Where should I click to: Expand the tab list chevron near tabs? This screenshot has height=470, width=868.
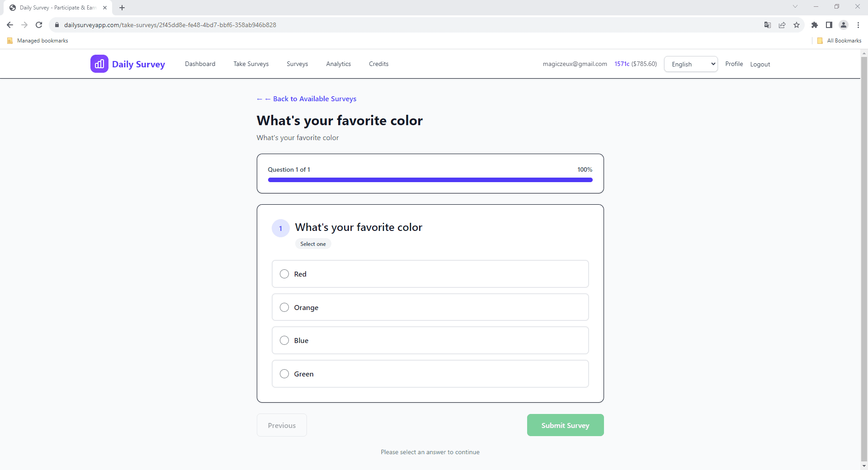point(795,6)
